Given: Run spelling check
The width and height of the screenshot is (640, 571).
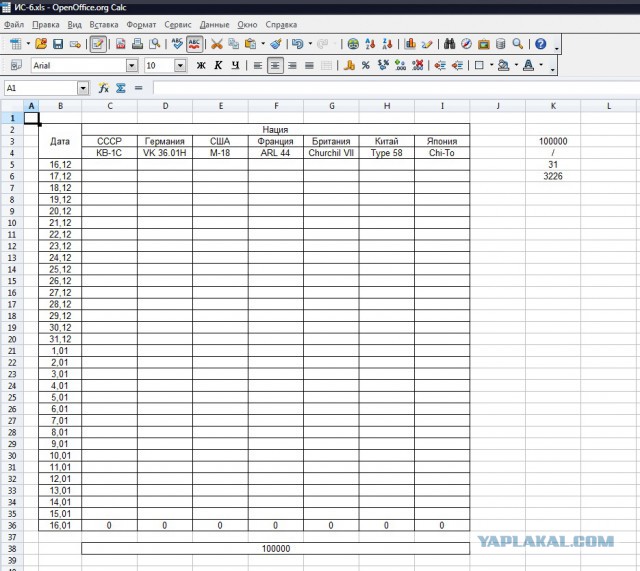Looking at the screenshot, I should (177, 44).
